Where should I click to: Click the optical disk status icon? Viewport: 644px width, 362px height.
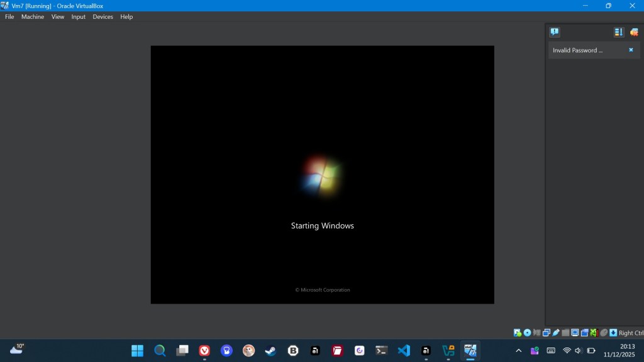[x=527, y=332]
